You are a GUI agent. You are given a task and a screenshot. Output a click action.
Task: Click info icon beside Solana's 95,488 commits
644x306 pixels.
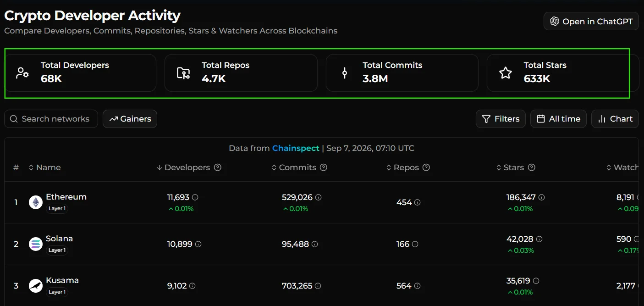pyautogui.click(x=315, y=245)
